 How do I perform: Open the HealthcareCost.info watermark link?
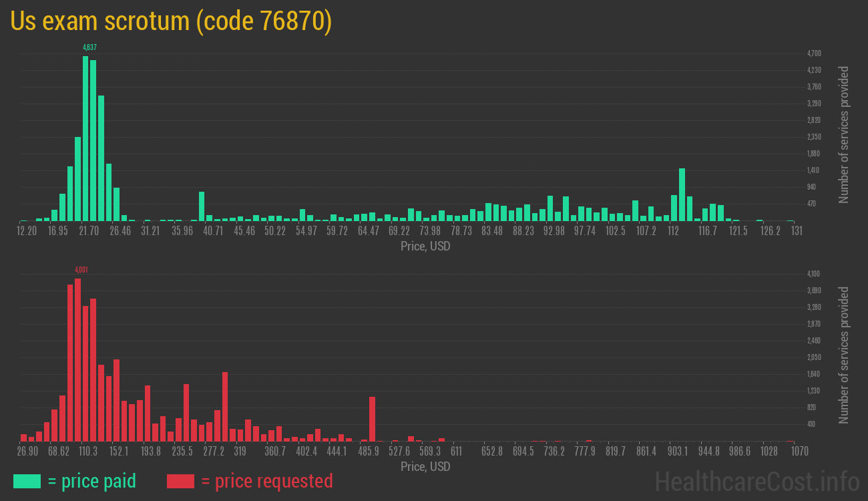point(756,481)
